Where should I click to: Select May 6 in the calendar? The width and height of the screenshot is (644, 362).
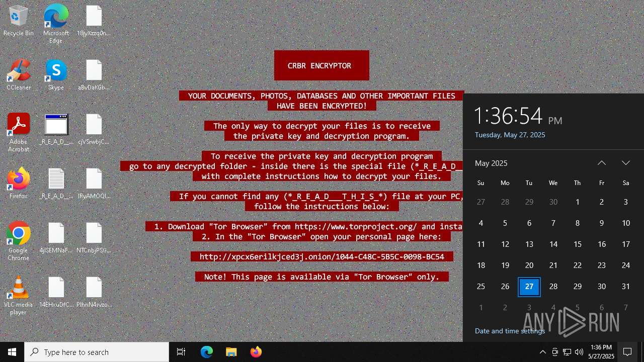click(x=529, y=223)
